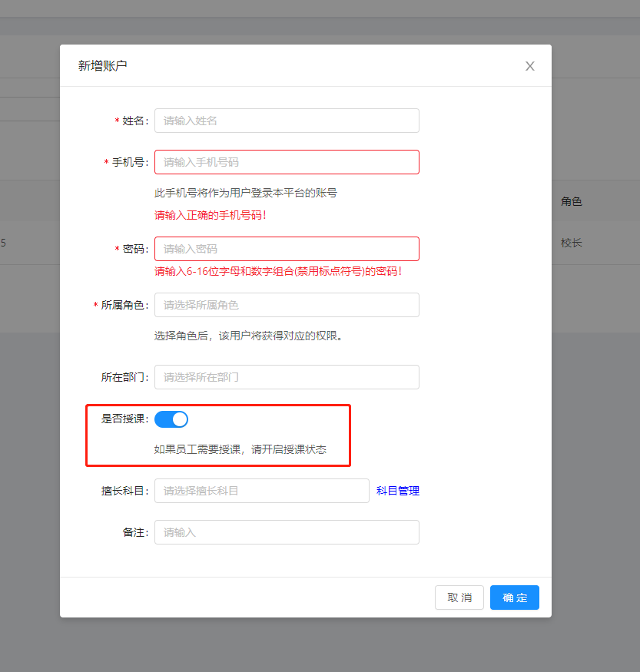Focus the 手机号 input field
This screenshot has height=672, width=640.
287,162
